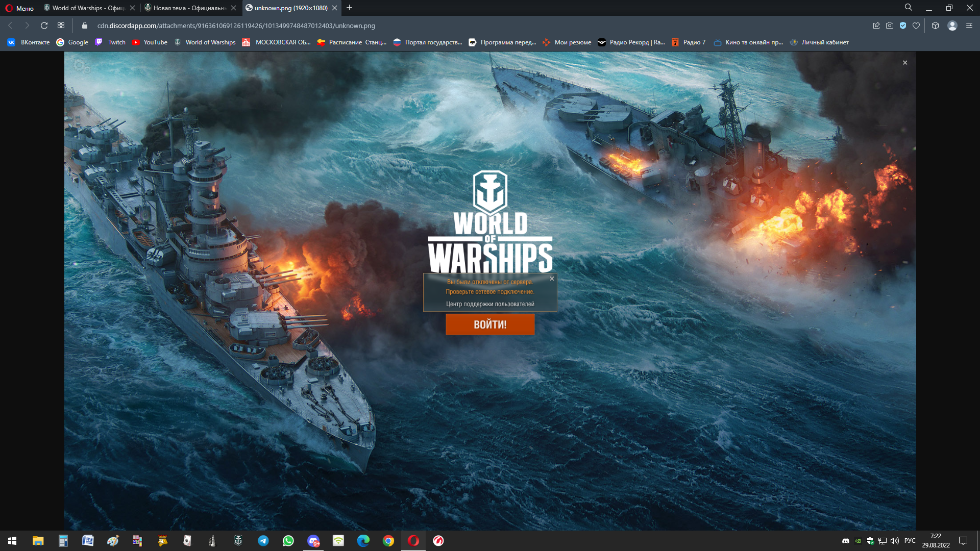Open the volume control in system tray
The image size is (980, 551).
click(x=894, y=541)
